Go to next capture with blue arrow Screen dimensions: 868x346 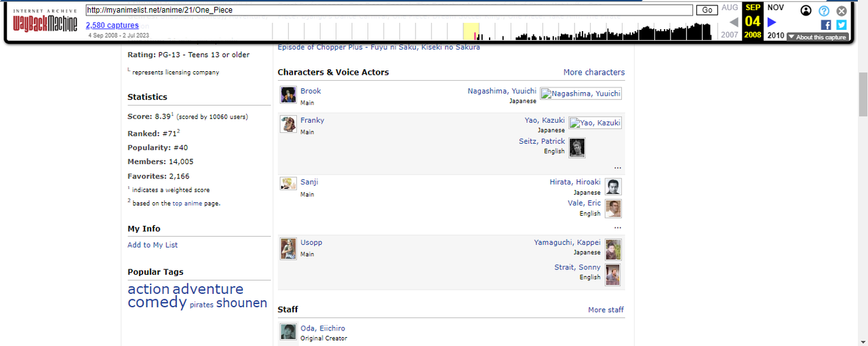coord(772,22)
